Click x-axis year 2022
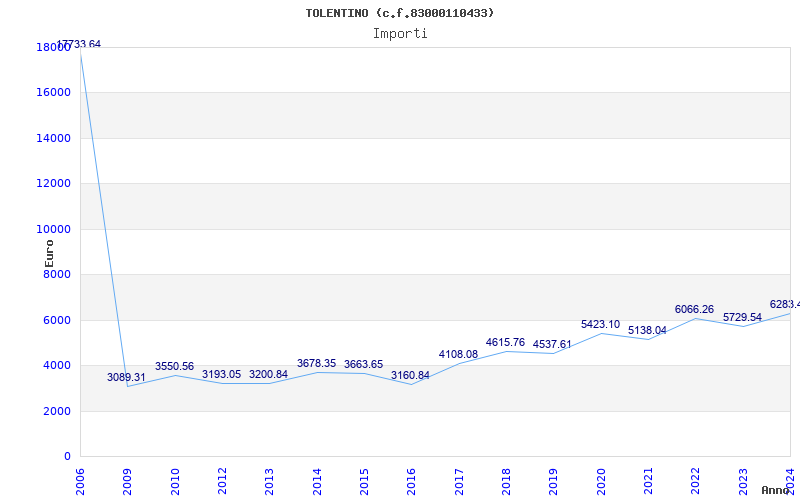Image resolution: width=800 pixels, height=500 pixels. [695, 481]
